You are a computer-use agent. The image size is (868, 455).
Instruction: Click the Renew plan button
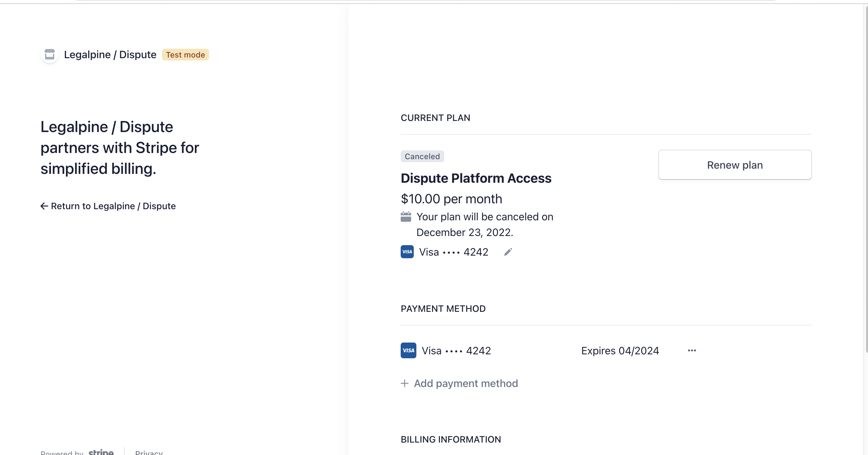click(x=734, y=165)
